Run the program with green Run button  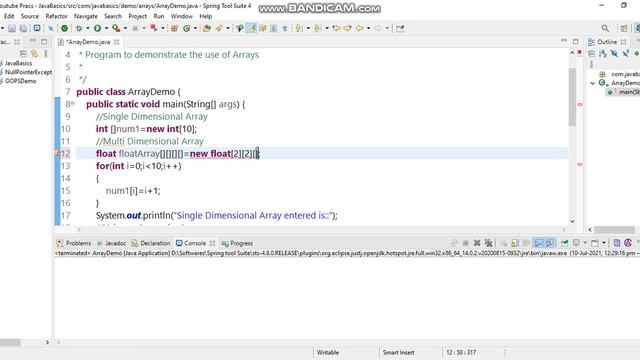pos(97,28)
